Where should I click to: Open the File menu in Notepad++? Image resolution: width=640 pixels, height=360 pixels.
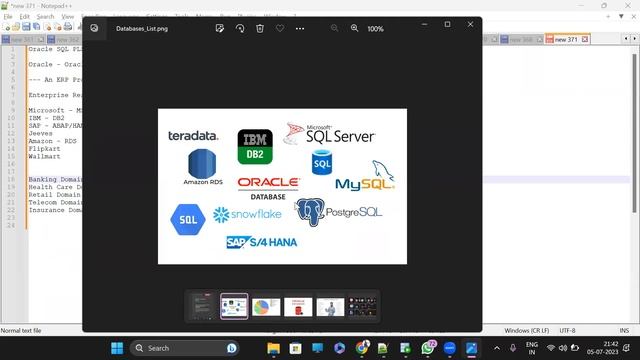pos(8,17)
